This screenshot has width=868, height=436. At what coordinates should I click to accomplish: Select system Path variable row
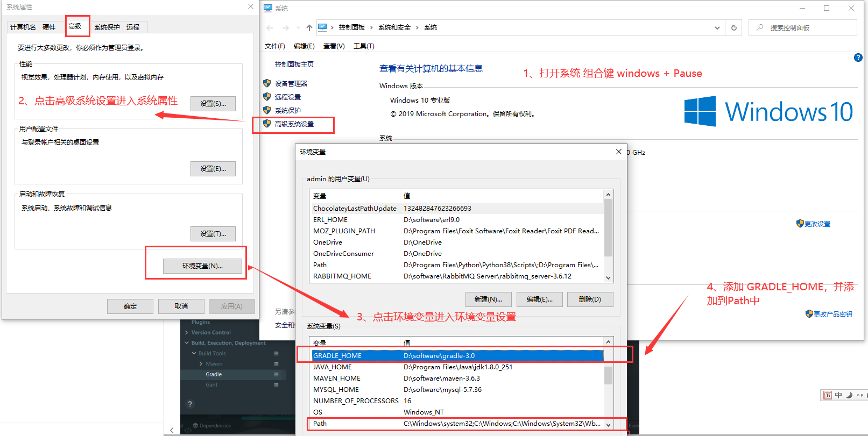457,424
